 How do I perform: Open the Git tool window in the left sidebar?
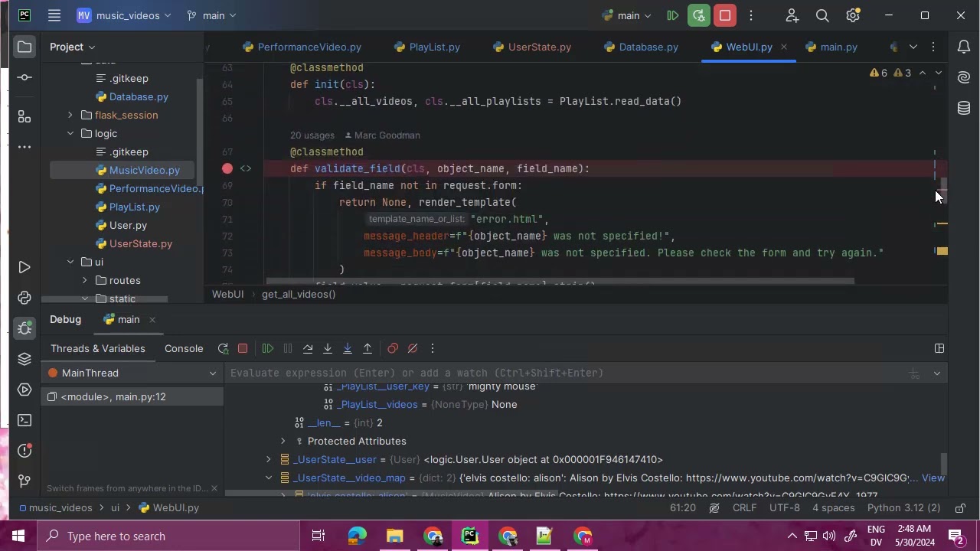[x=24, y=481]
